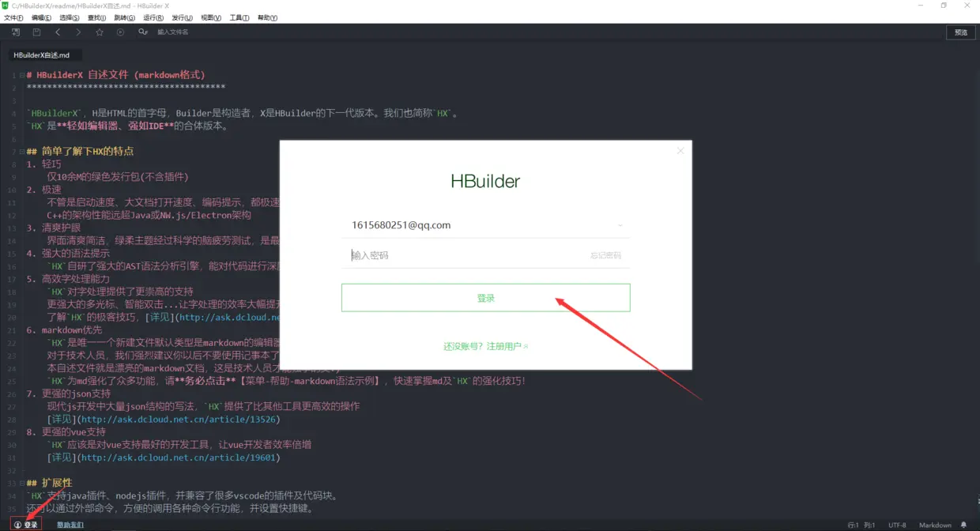The width and height of the screenshot is (980, 531).
Task: Click the user icon beside 登录 in status bar
Action: 18,525
